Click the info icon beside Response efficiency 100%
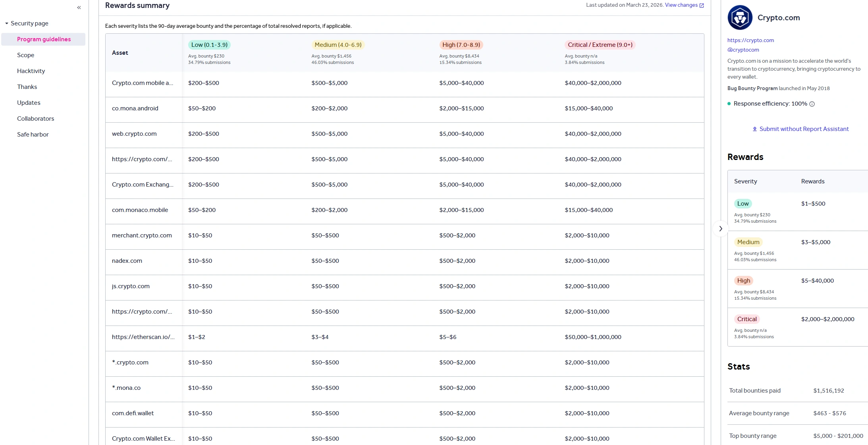Viewport: 868px width, 445px height. click(x=812, y=104)
